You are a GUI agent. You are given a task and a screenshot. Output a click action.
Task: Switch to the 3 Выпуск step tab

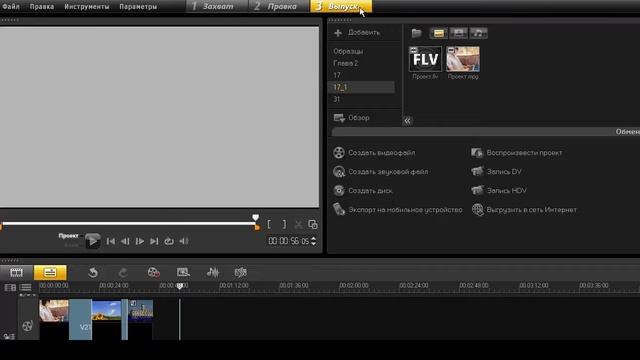[x=341, y=6]
